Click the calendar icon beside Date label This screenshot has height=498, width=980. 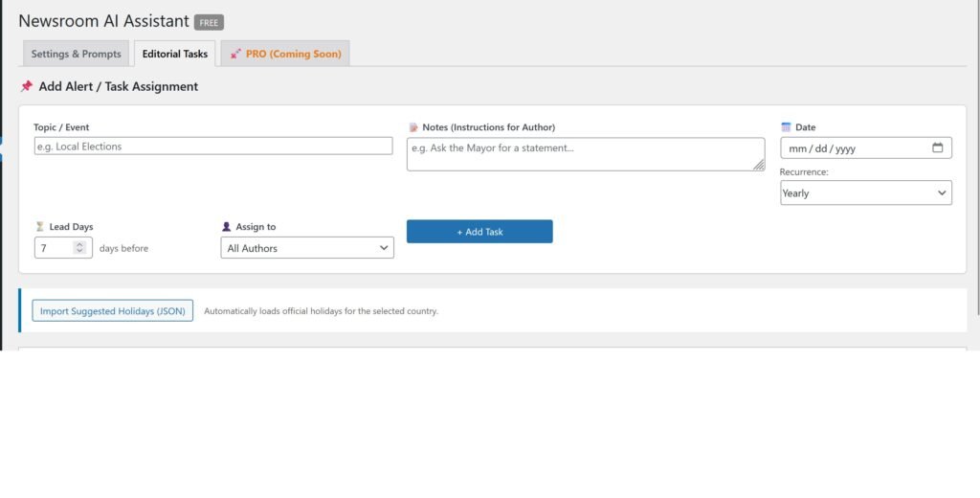coord(786,127)
